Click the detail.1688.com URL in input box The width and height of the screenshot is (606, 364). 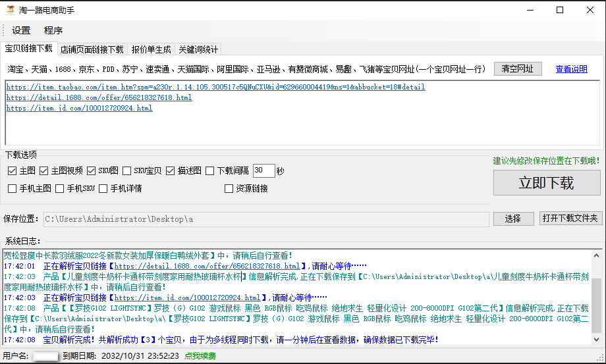tap(99, 97)
